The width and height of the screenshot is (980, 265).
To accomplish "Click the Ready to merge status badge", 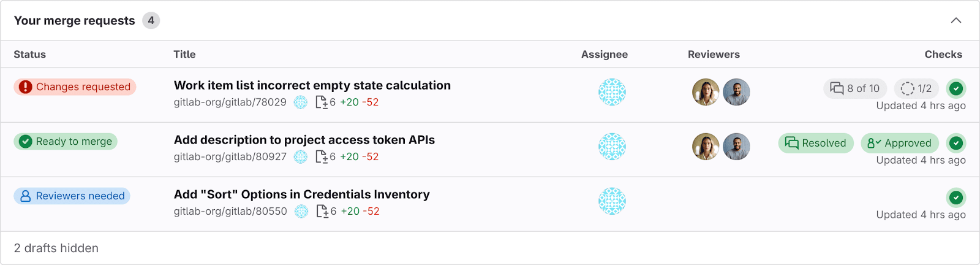I will (66, 142).
